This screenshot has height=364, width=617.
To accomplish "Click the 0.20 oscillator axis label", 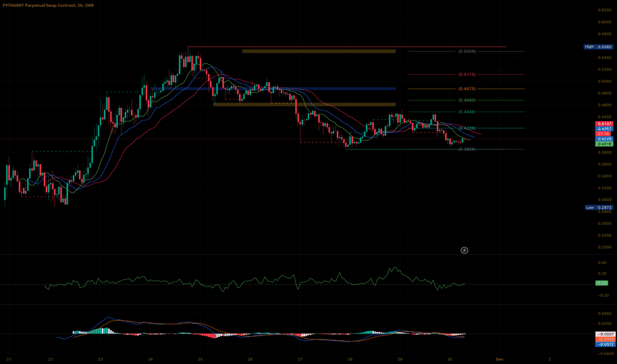I will point(602,273).
